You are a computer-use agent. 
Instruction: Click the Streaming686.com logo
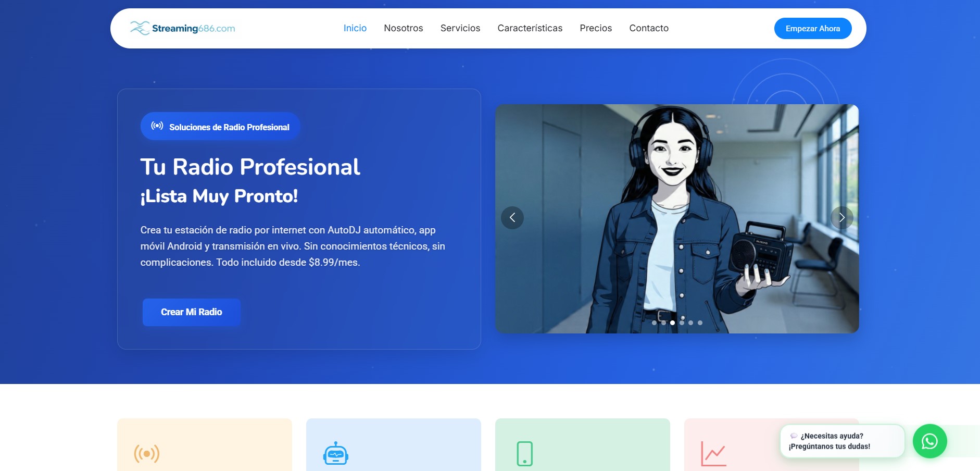pyautogui.click(x=182, y=28)
